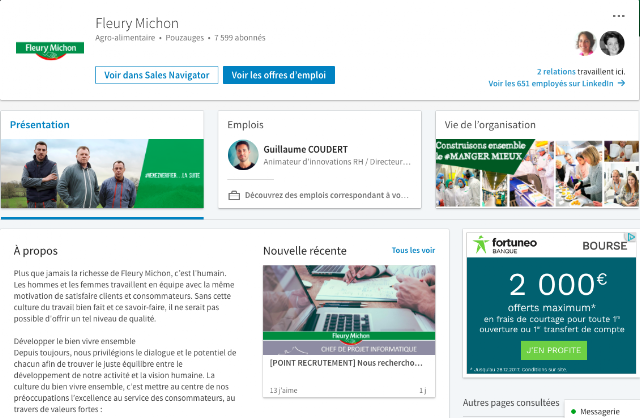The height and width of the screenshot is (418, 640).
Task: Click Autres pages consultées heading
Action: [x=511, y=403]
